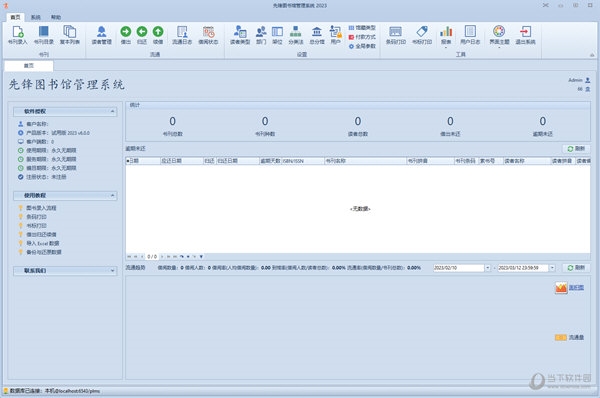Switch to the 系统 ribbon tab
This screenshot has height=398, width=600.
point(36,17)
